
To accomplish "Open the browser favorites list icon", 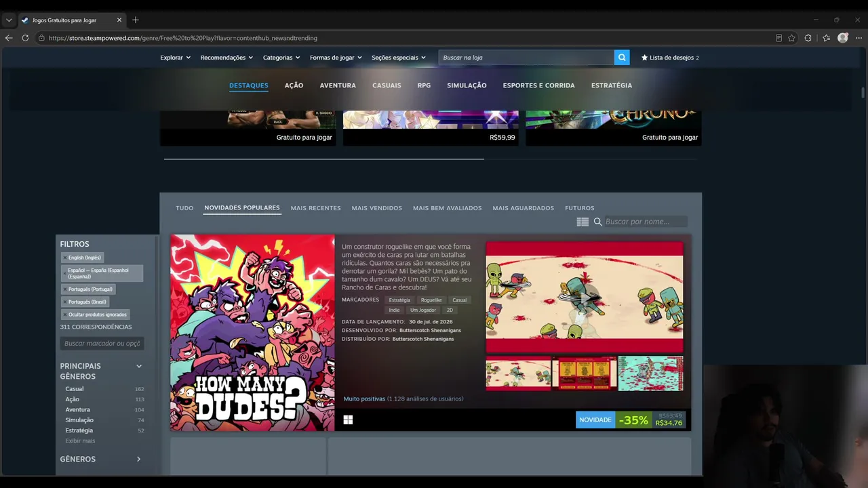I will pos(826,38).
